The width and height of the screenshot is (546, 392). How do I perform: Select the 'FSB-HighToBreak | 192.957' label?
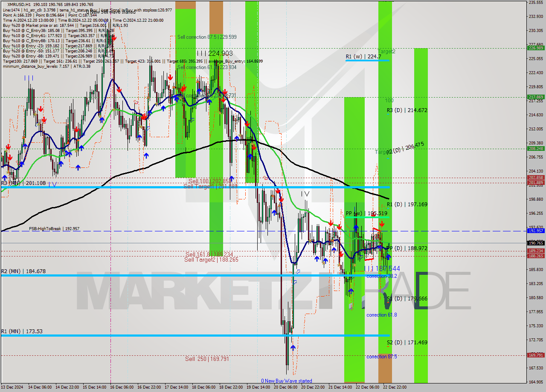(54, 229)
